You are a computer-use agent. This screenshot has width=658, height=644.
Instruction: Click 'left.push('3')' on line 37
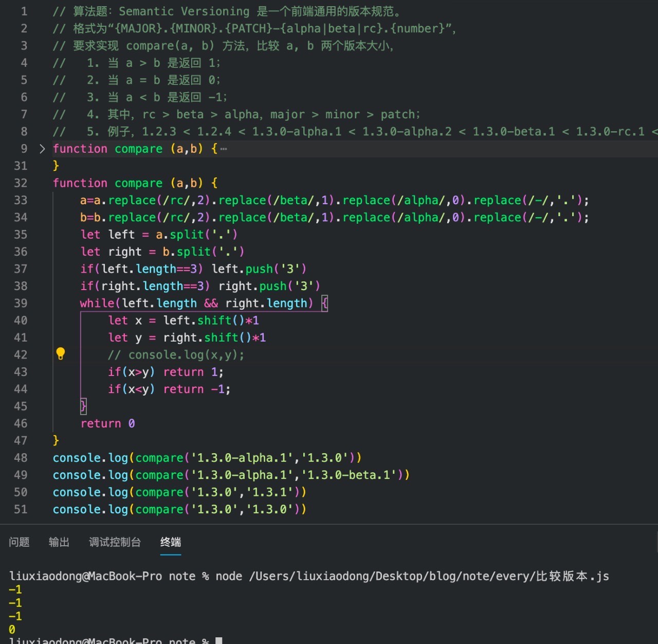259,269
